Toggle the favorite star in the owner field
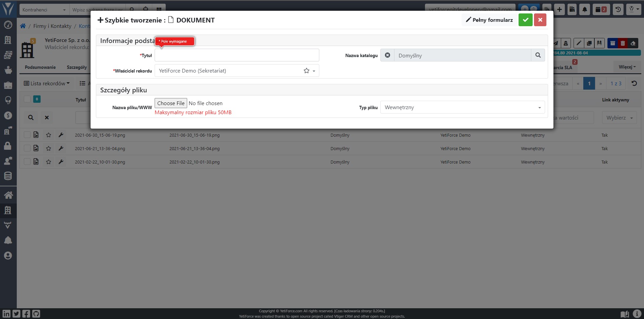Image resolution: width=644 pixels, height=319 pixels. (306, 71)
